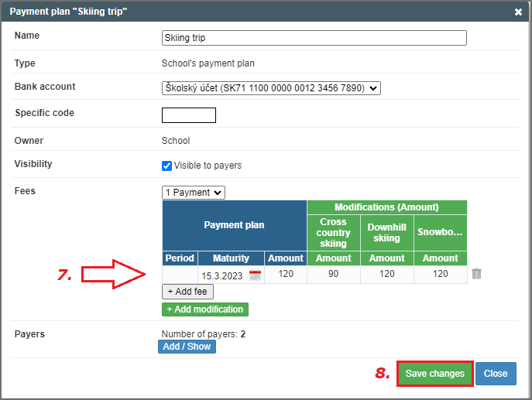Viewport: 532px width, 400px height.
Task: Select the Cross country skiing column header
Action: coord(333,233)
